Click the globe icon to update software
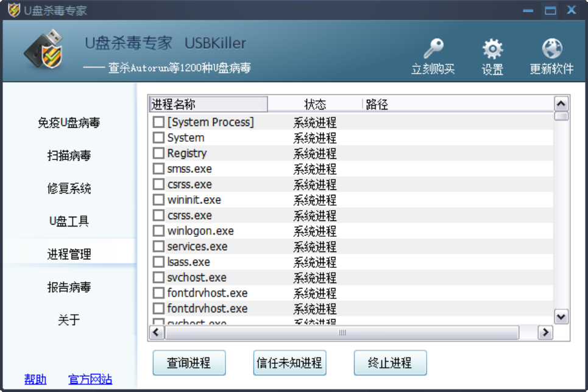The height and width of the screenshot is (392, 588). point(551,49)
